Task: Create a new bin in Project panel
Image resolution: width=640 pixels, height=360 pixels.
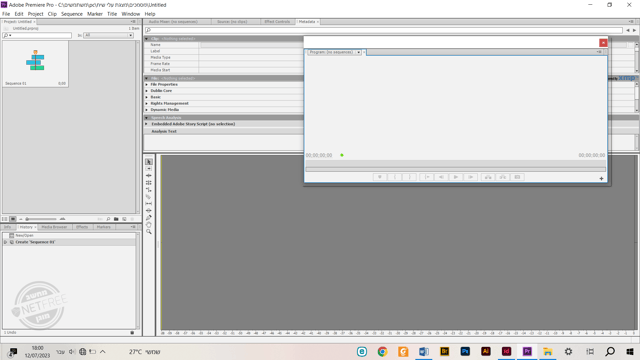Action: (116, 219)
